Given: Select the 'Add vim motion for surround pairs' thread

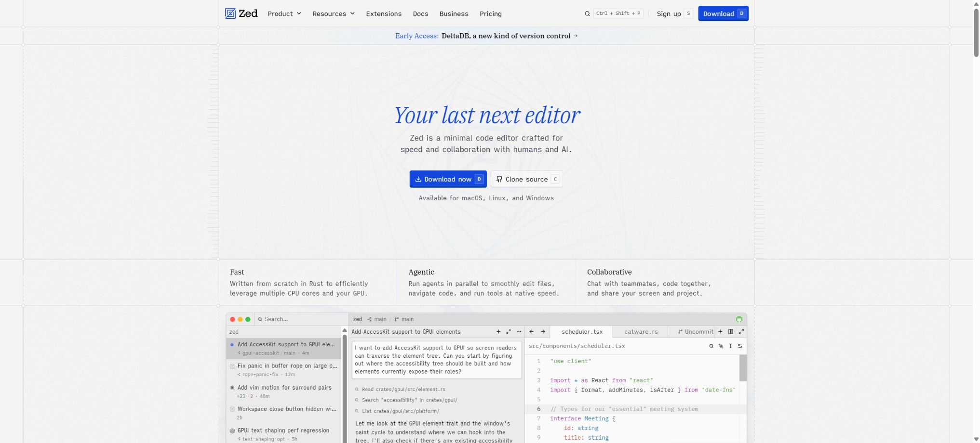Looking at the screenshot, I should (x=283, y=391).
